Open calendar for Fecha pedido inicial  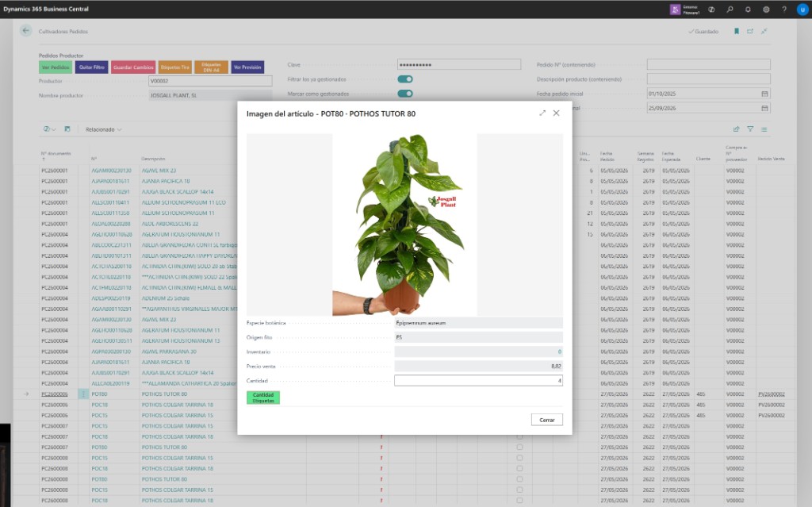(x=764, y=94)
